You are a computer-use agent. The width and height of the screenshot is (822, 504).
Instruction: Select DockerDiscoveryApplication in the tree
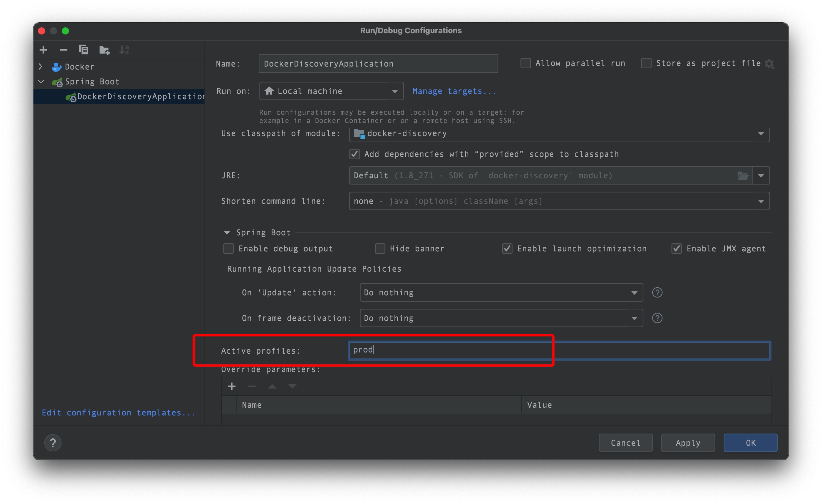pos(140,97)
